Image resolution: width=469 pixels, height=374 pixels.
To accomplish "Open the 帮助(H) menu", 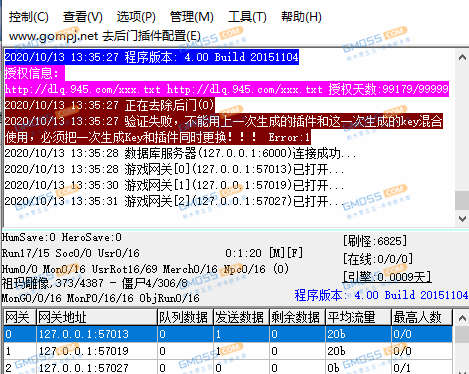I will pyautogui.click(x=301, y=17).
